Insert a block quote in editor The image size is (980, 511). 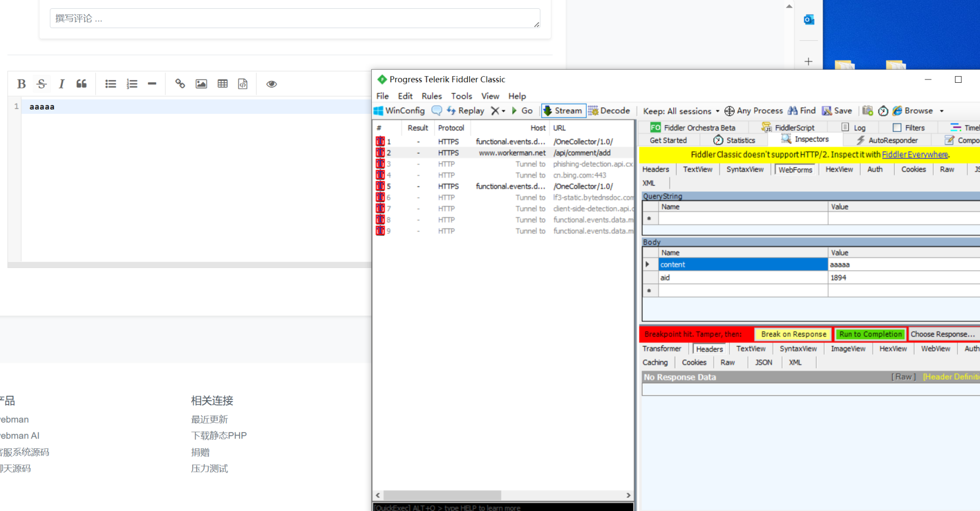pos(82,84)
